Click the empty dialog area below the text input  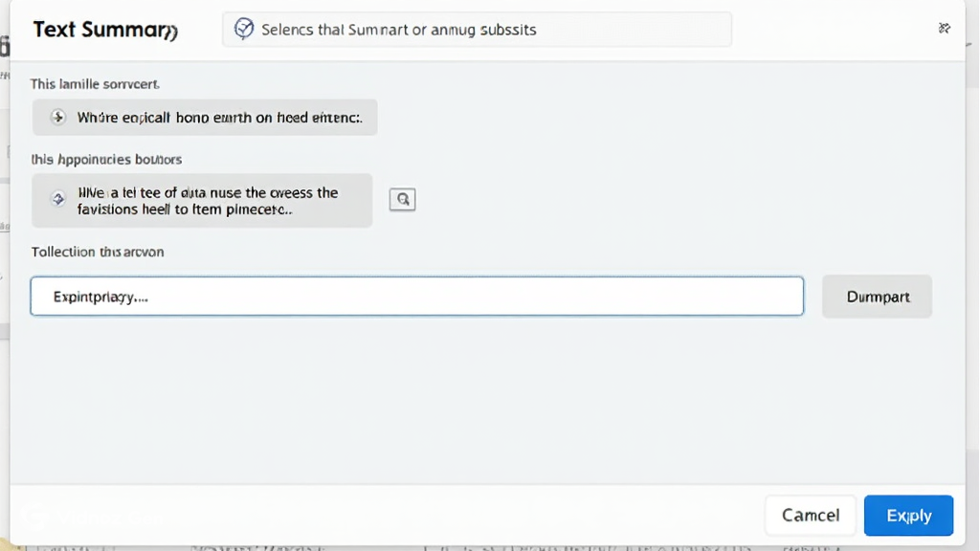tap(479, 402)
